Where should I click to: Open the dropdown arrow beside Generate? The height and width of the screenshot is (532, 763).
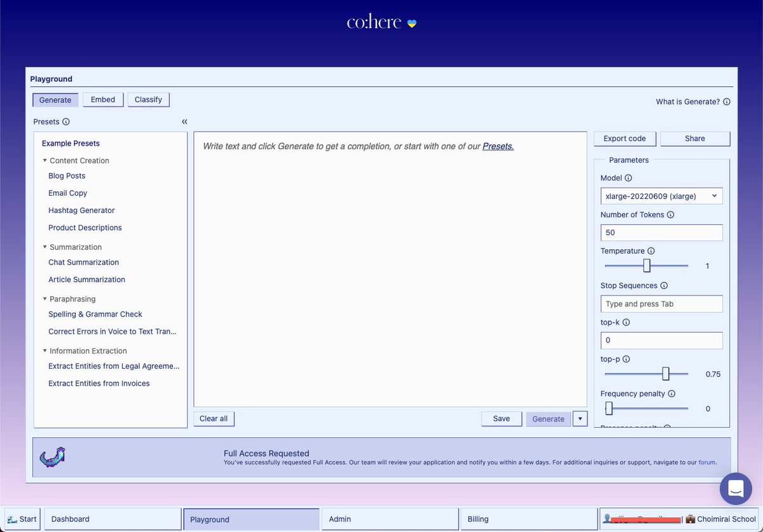[x=580, y=419]
